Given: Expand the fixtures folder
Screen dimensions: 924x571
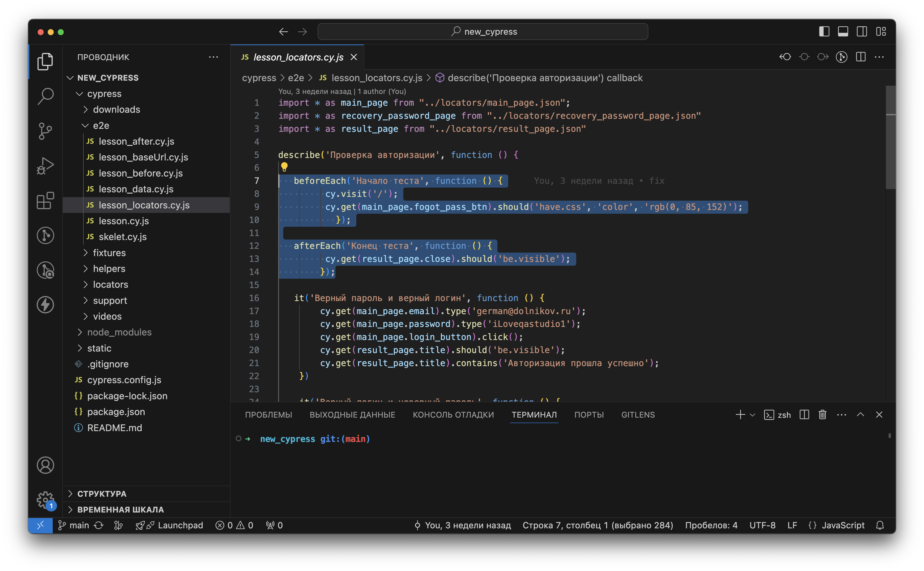Looking at the screenshot, I should [109, 253].
